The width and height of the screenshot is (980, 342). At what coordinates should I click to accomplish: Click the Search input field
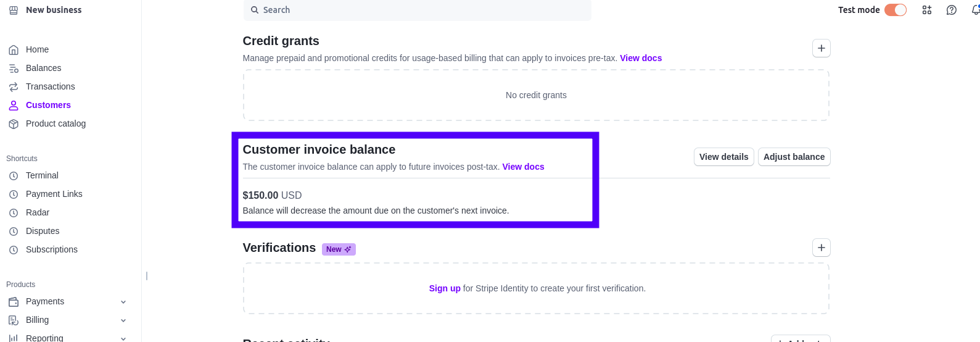[x=417, y=10]
